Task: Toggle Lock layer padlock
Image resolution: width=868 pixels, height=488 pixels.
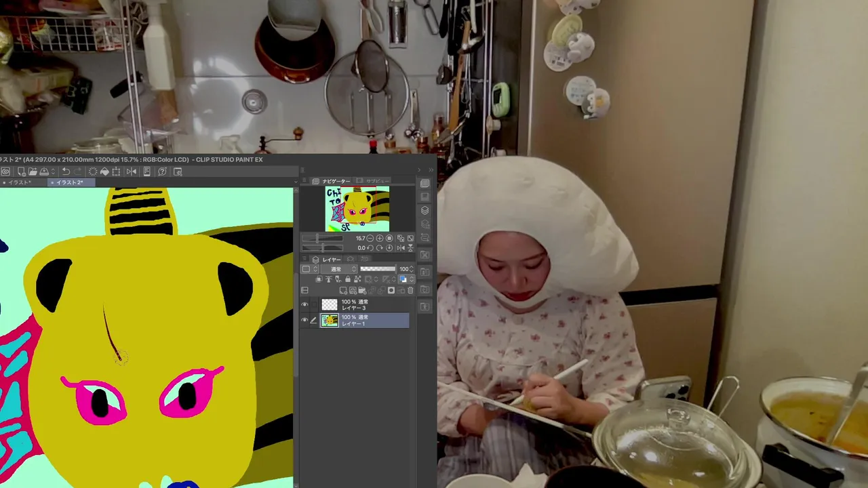Action: [x=348, y=279]
